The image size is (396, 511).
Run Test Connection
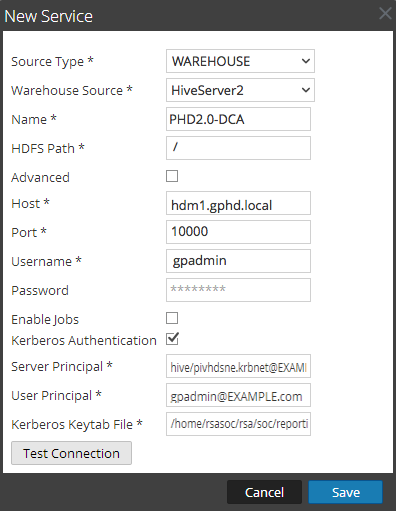71,453
